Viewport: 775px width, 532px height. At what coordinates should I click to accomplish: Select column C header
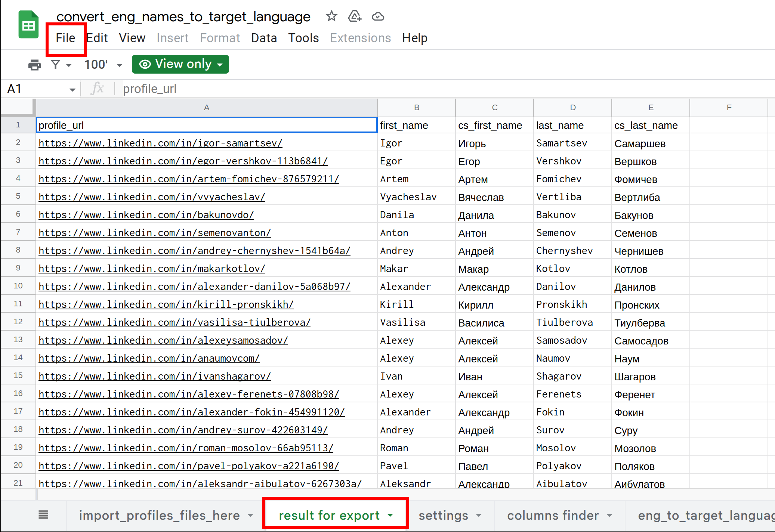point(494,108)
